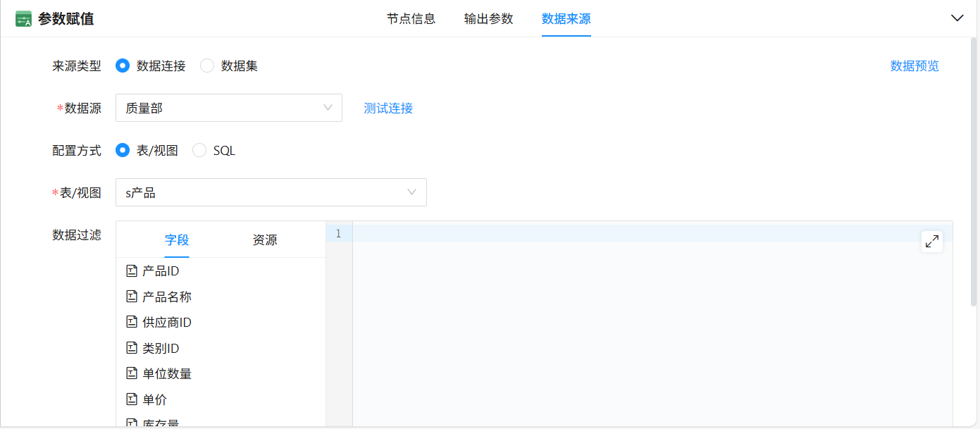Select the 数据集 source type option

click(207, 65)
